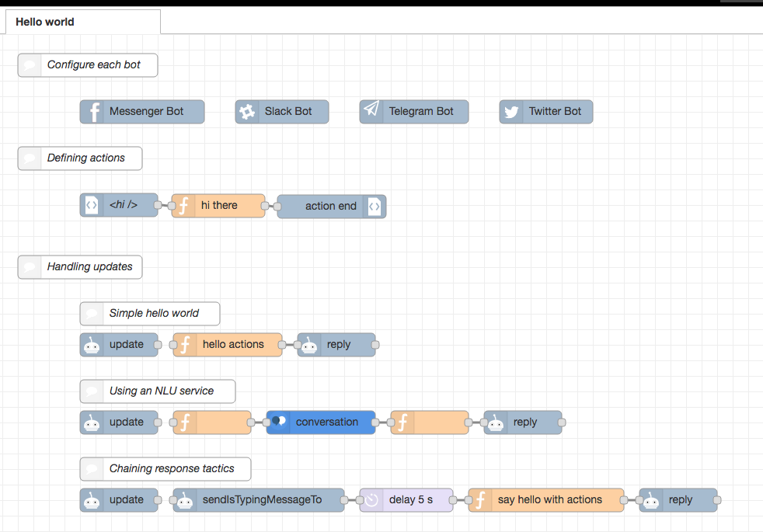
Task: Select the sendIsTypingMessageTo label
Action: click(x=262, y=500)
